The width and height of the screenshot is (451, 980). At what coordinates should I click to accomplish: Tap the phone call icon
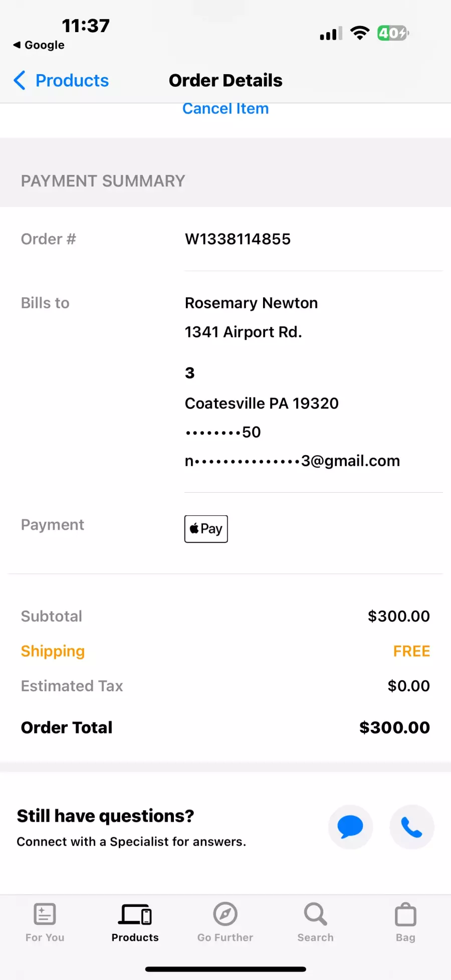(412, 827)
